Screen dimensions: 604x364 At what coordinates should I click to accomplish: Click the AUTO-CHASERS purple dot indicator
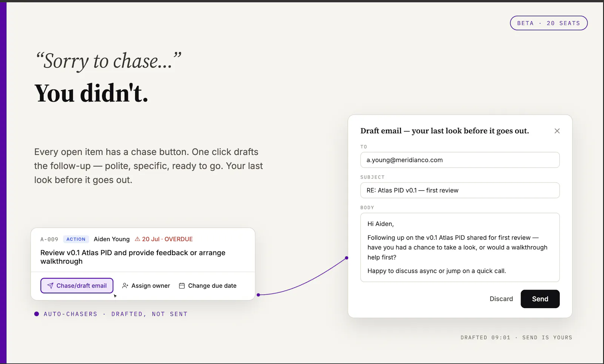(x=37, y=314)
